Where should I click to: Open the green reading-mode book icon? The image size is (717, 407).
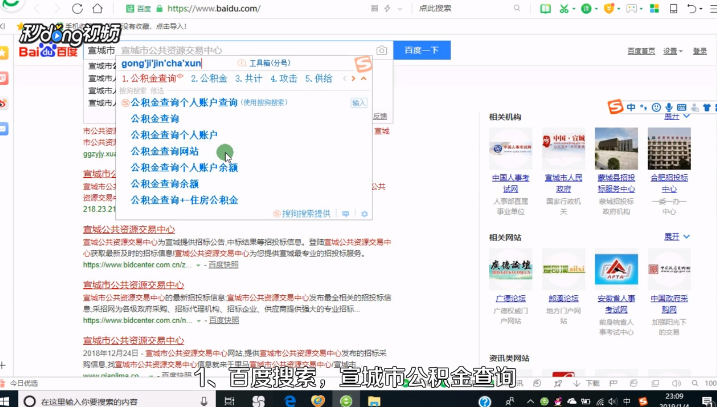pos(545,8)
